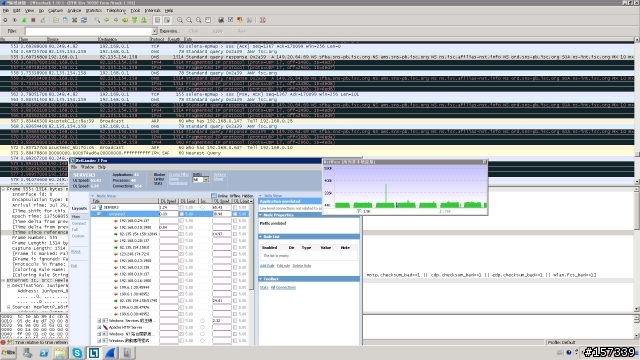640x360 pixels.
Task: Open the filter history dropdown arrow
Action: point(154,31)
